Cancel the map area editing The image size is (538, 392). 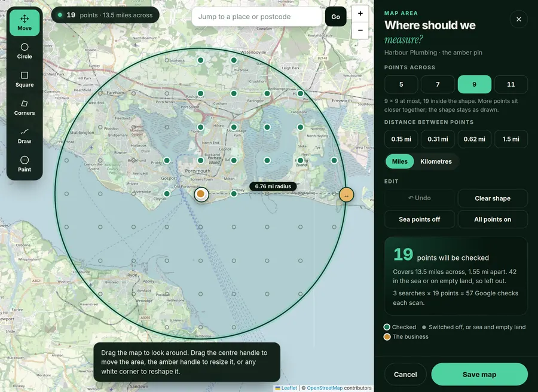405,375
